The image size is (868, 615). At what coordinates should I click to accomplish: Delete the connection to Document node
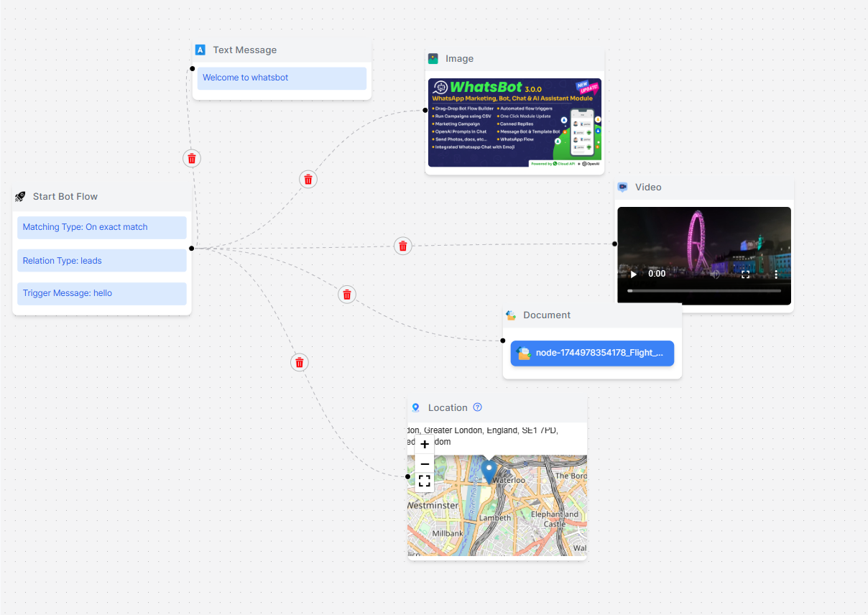347,295
